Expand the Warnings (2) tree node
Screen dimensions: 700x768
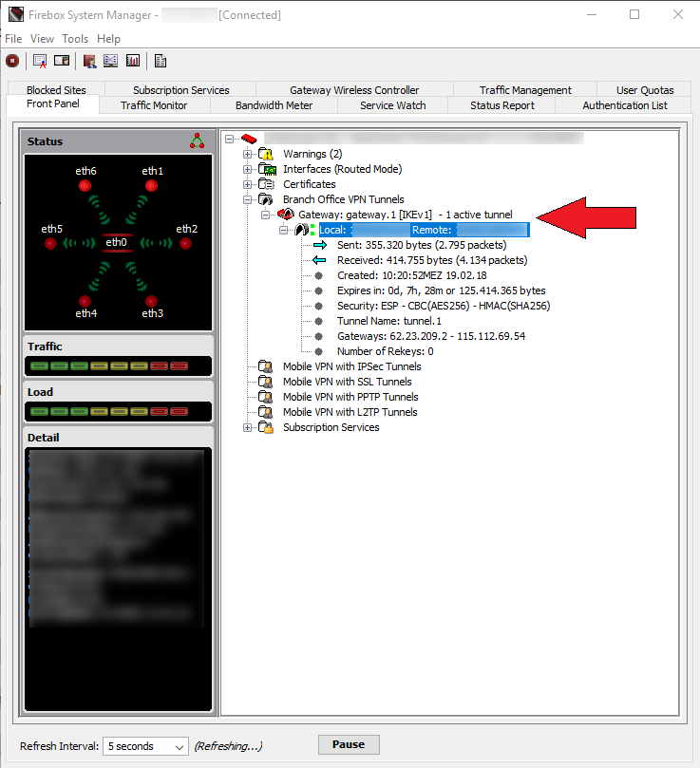249,154
